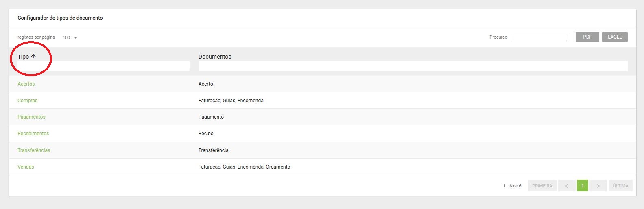
Task: Export the table with the PDF button
Action: tap(587, 37)
